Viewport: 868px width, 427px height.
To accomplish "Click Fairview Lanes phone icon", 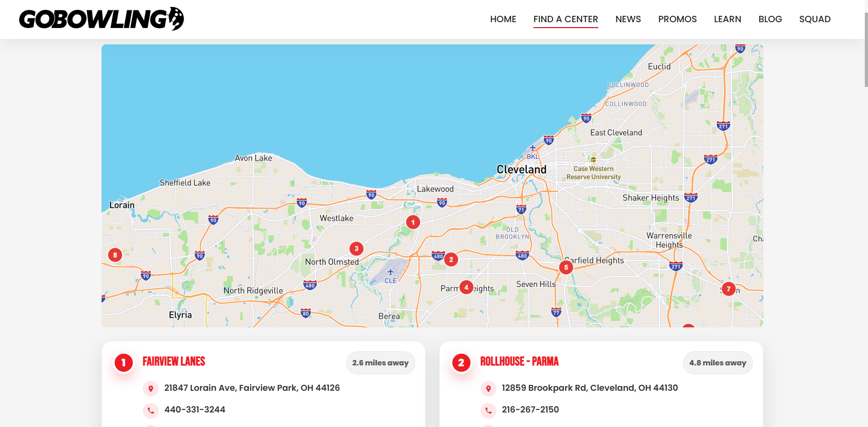I will (x=151, y=410).
